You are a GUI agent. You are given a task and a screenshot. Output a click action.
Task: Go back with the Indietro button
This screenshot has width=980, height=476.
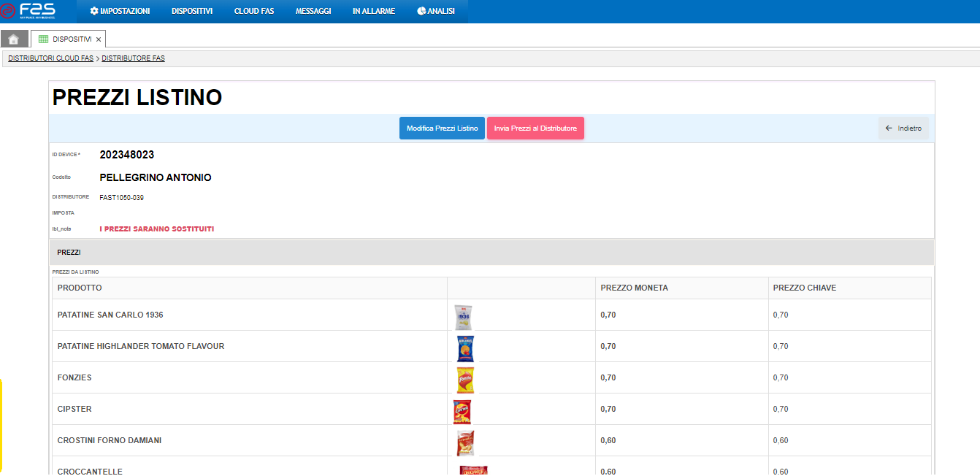[903, 128]
